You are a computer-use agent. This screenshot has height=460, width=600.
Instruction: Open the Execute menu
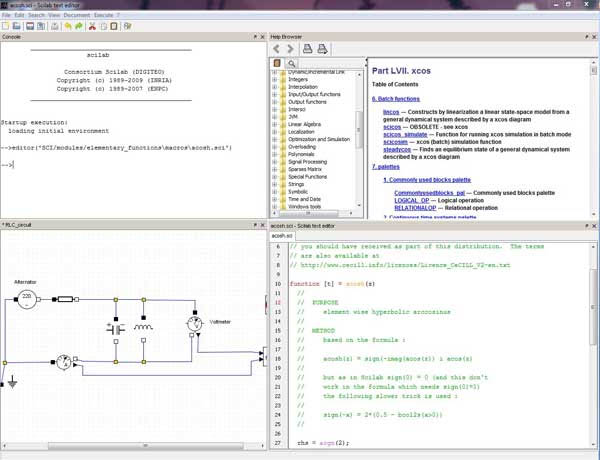pyautogui.click(x=104, y=15)
